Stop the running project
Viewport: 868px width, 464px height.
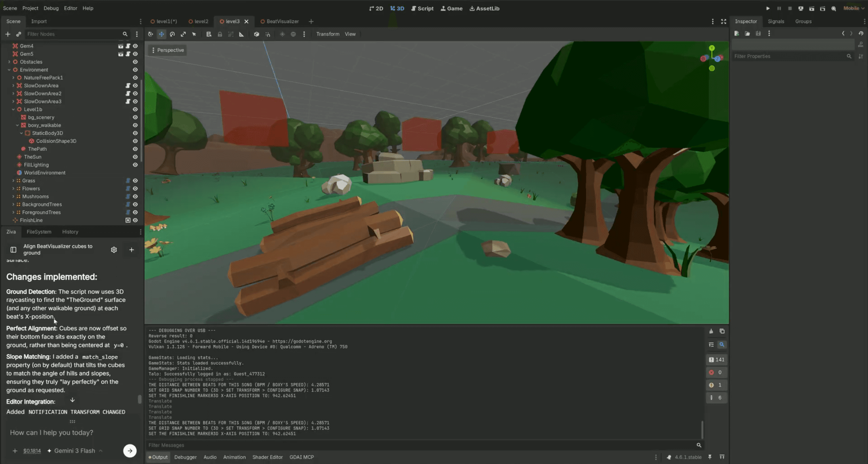(x=790, y=8)
